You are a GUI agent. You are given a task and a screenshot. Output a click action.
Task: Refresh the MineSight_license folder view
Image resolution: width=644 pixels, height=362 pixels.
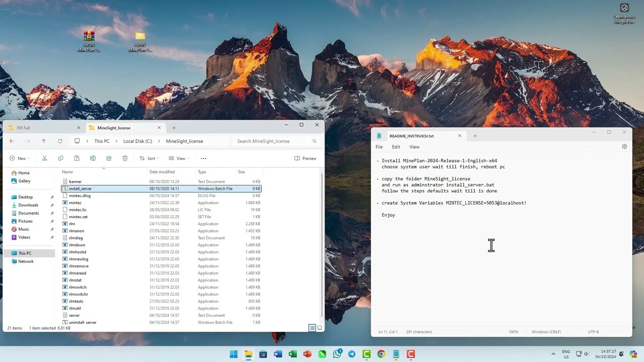coord(60,141)
